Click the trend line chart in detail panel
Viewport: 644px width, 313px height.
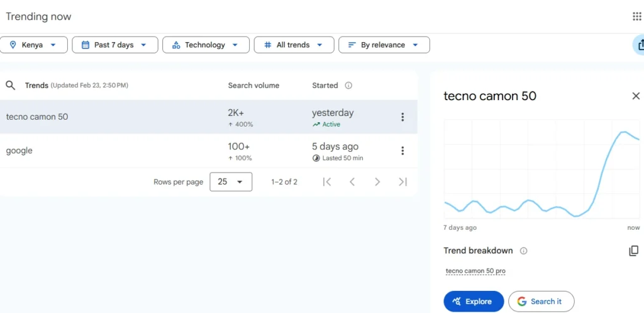pyautogui.click(x=541, y=169)
